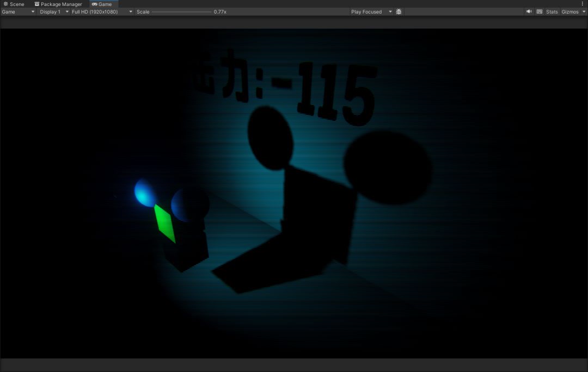Open the Game view mode dropdown
588x372 pixels.
18,12
